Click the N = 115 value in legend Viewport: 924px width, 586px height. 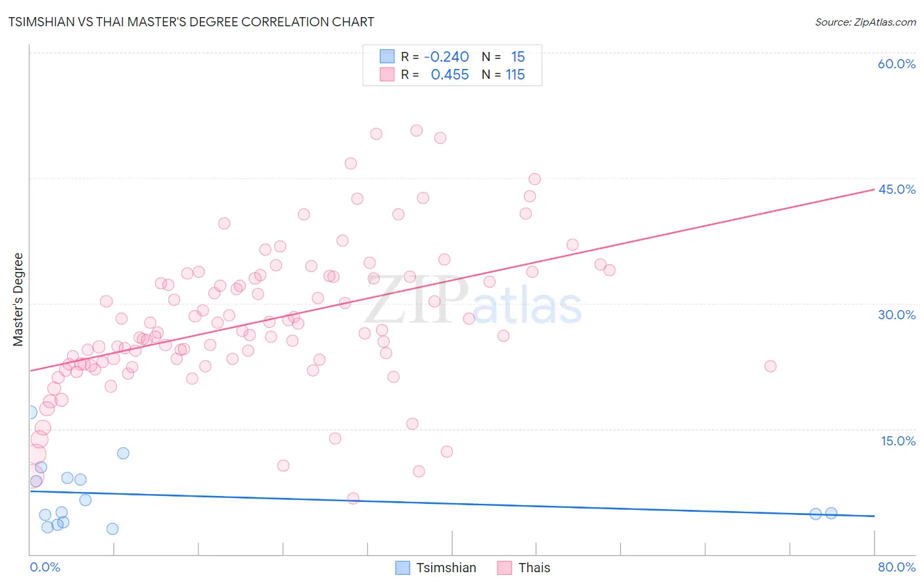[503, 74]
